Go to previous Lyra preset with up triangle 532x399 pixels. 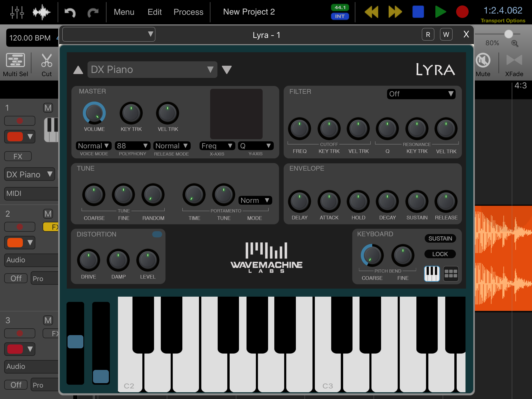[x=78, y=70]
